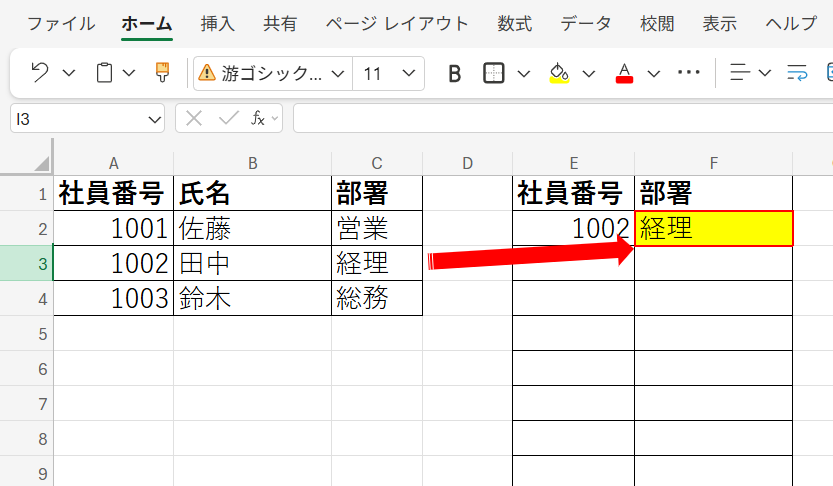Click the Undo arrow icon

click(40, 73)
